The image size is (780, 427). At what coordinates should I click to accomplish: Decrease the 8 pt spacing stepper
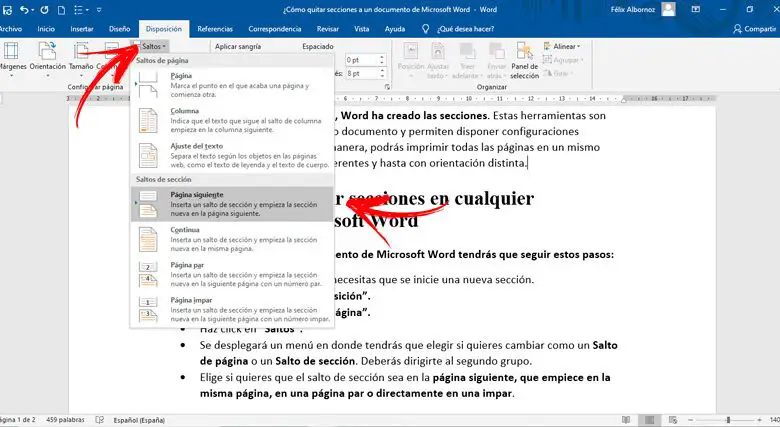[x=382, y=76]
